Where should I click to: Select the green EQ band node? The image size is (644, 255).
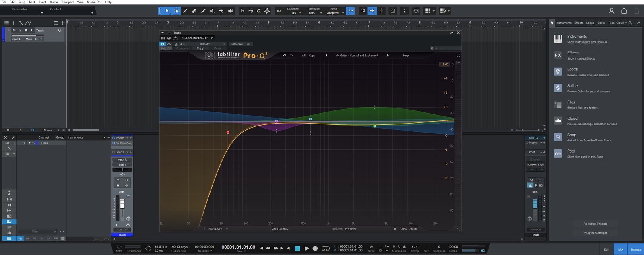point(374,126)
